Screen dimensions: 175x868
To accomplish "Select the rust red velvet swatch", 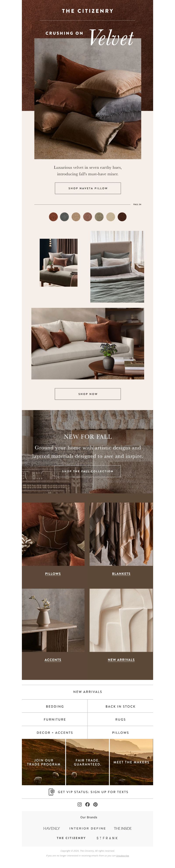I will [x=53, y=217].
